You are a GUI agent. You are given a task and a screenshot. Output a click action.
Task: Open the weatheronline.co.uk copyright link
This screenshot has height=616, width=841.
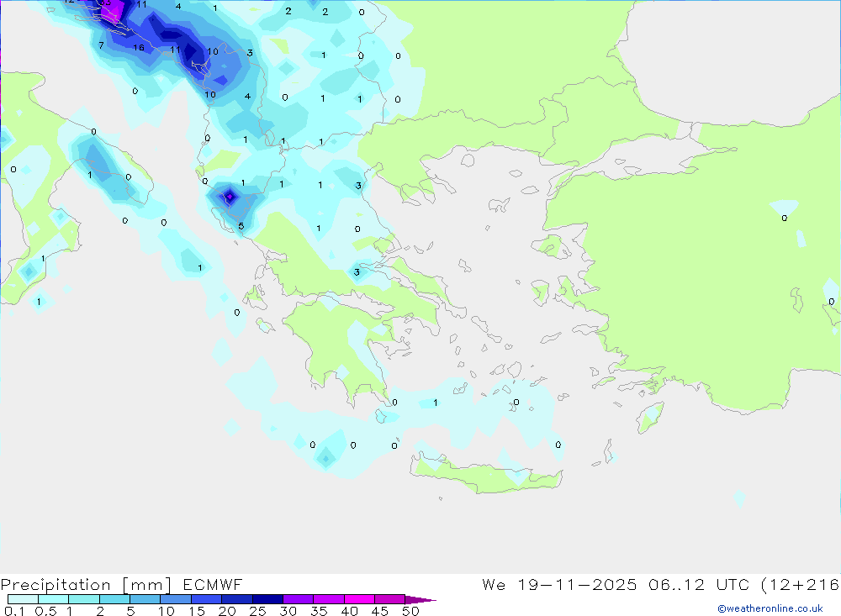770,608
